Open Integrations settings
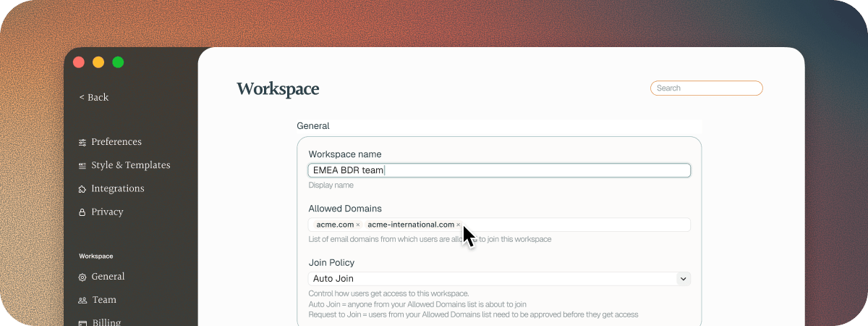 [117, 188]
